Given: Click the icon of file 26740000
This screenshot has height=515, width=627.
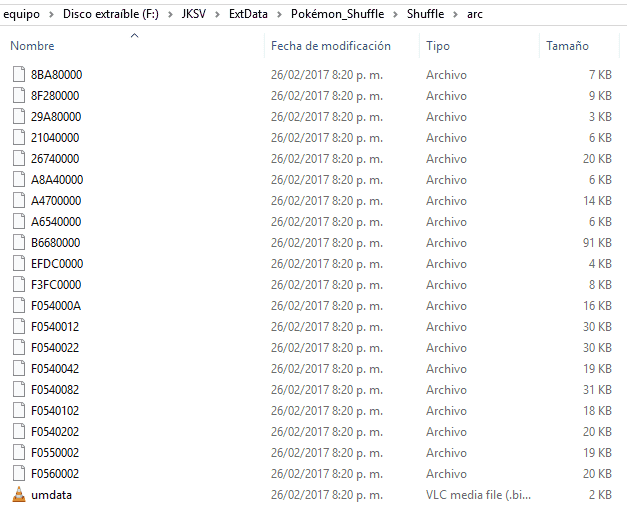Looking at the screenshot, I should click(x=19, y=158).
